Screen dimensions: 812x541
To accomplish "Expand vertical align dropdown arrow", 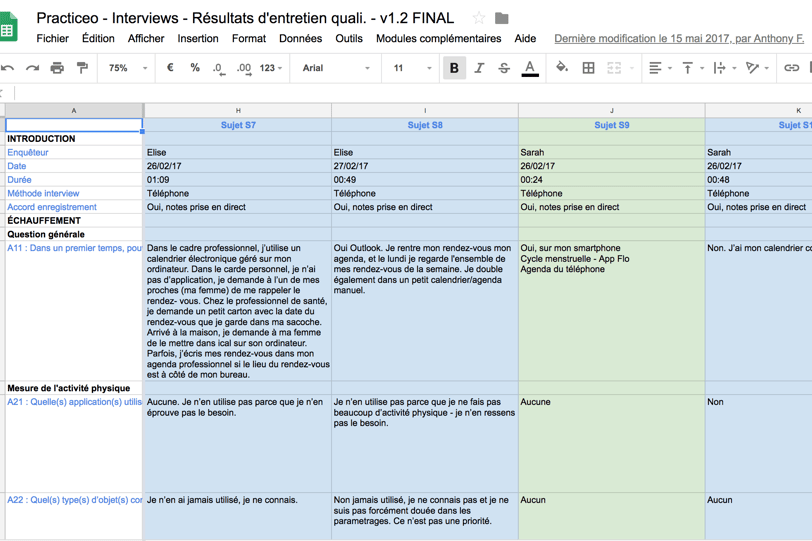I will [x=702, y=68].
